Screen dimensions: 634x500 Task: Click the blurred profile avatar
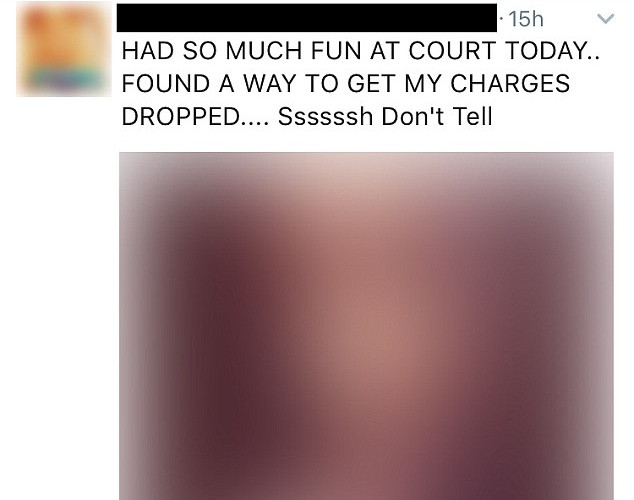pos(63,49)
